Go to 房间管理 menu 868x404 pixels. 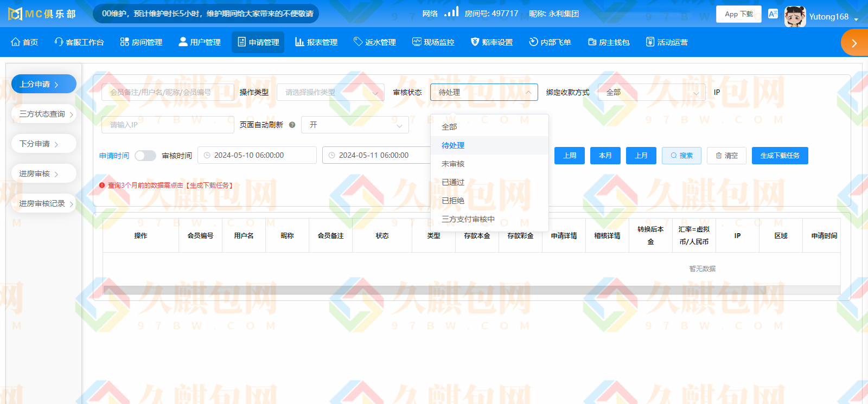click(141, 42)
